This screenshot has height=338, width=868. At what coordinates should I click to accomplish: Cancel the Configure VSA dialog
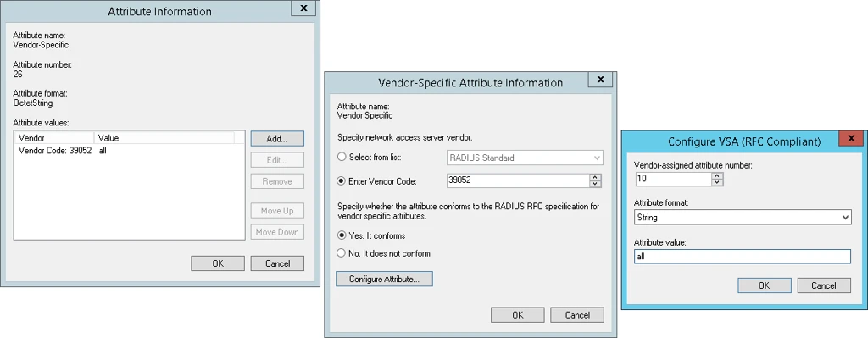pyautogui.click(x=824, y=285)
